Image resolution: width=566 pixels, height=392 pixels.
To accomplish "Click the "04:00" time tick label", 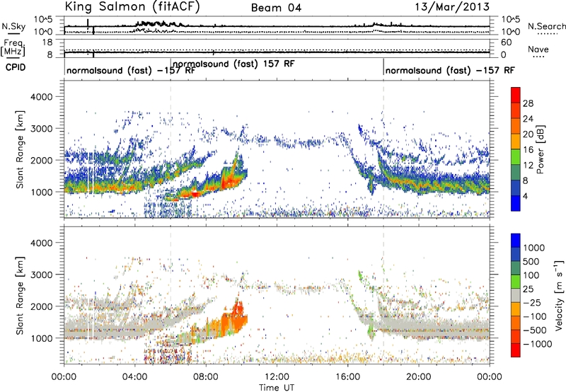I will (x=135, y=376).
